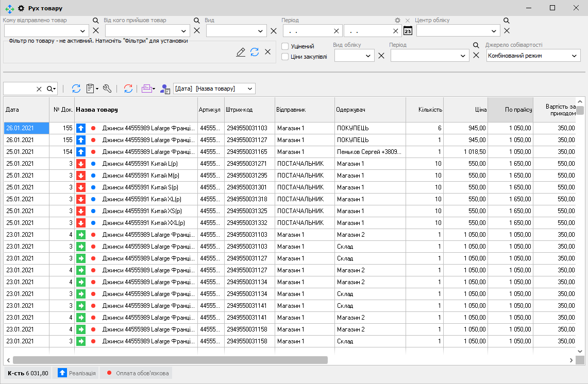Click the user report icon in toolbar
Screen dimensions: 588x384
pos(165,89)
